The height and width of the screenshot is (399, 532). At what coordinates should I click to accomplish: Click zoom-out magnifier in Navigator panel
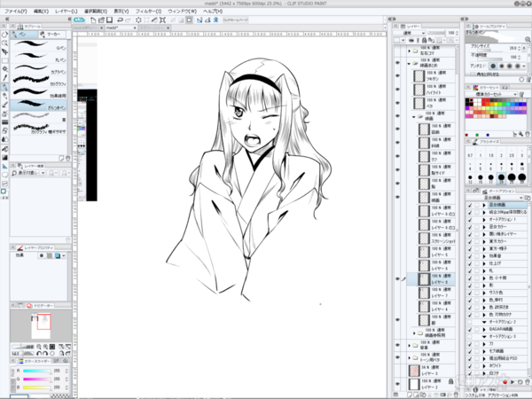pyautogui.click(x=39, y=347)
